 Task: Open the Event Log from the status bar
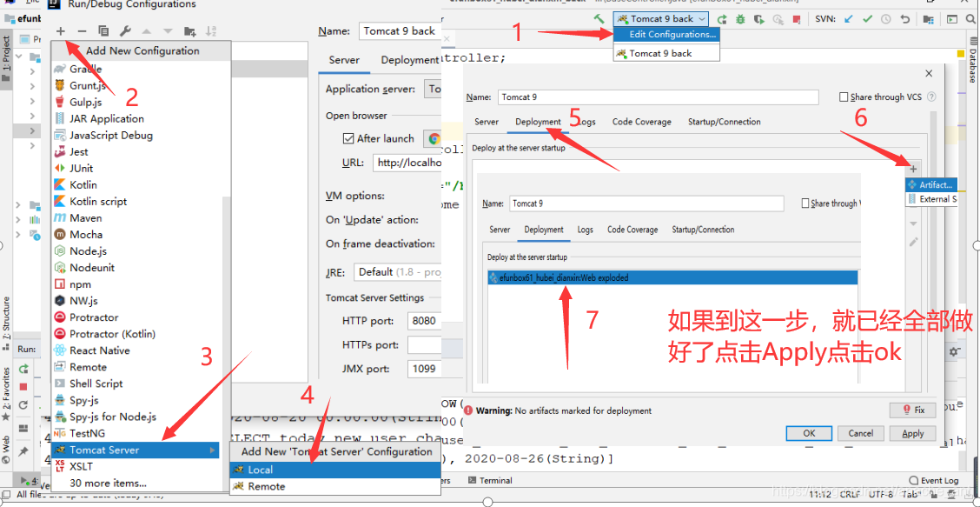click(934, 481)
